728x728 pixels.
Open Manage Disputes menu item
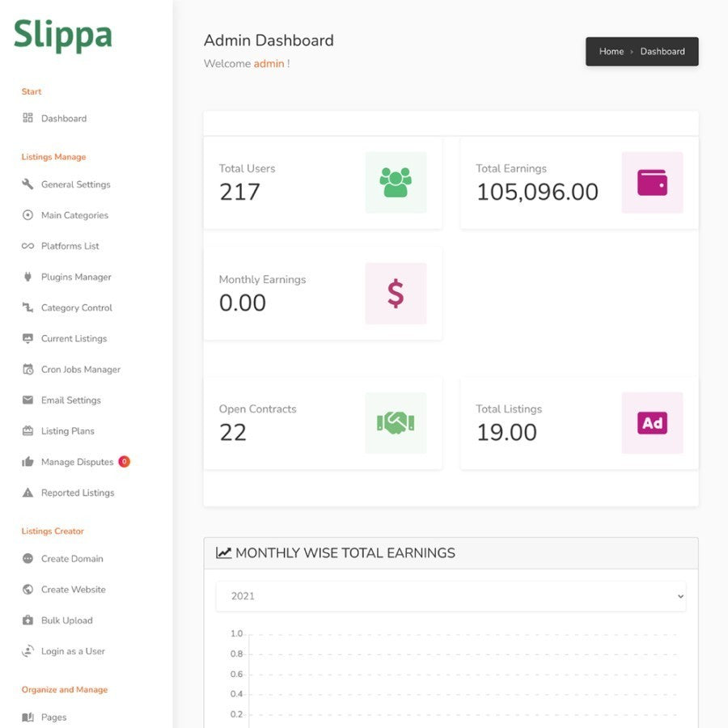(77, 462)
